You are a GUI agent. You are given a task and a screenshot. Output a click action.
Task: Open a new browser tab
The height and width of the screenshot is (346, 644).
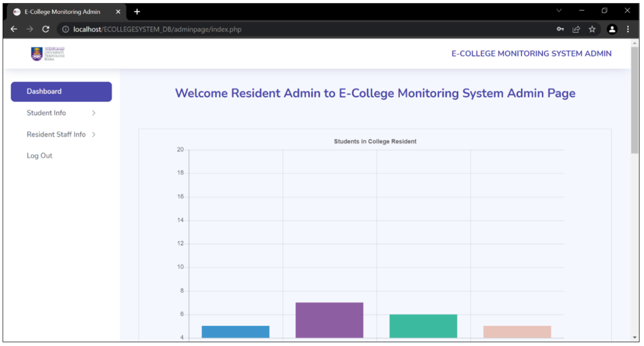(137, 12)
